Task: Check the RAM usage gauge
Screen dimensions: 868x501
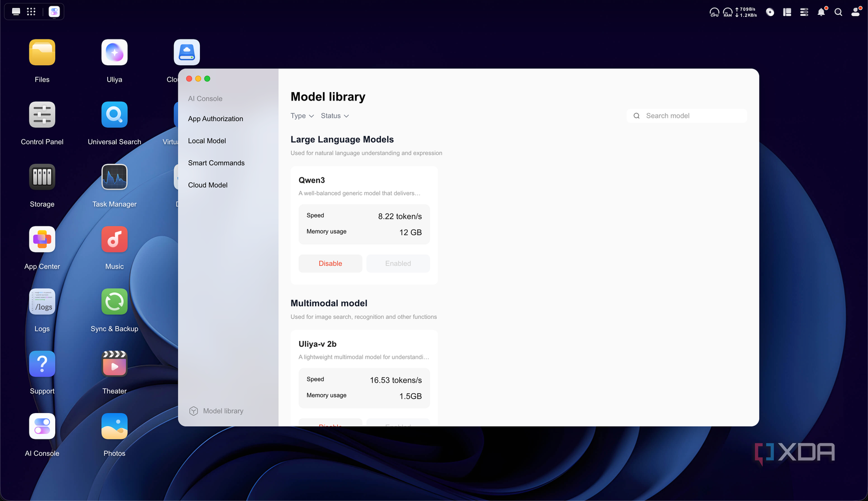Action: click(x=728, y=12)
